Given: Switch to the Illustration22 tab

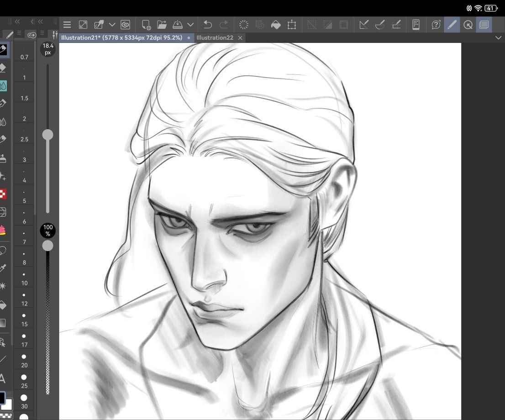Looking at the screenshot, I should [215, 38].
